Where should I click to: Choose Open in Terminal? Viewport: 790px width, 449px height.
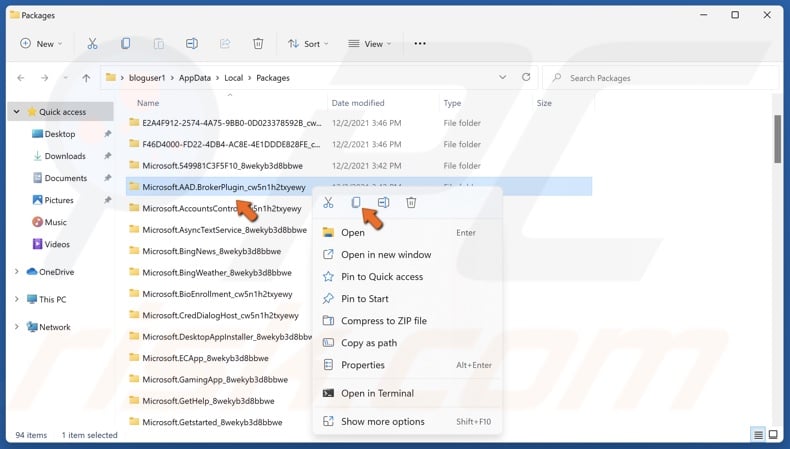pyautogui.click(x=407, y=393)
